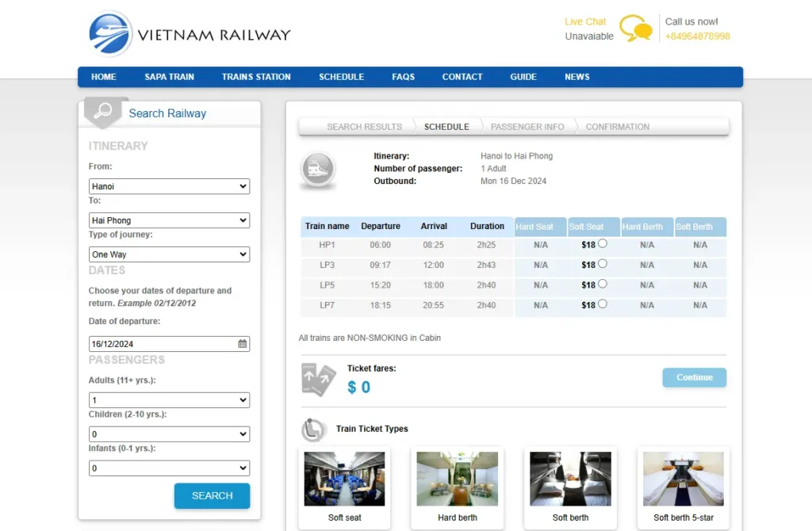Click the Live Chat link
The image size is (812, 531).
pos(585,21)
